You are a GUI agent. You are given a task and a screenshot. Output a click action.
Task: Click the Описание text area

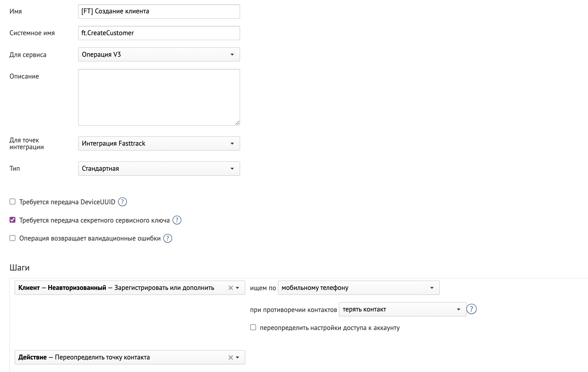coord(159,97)
